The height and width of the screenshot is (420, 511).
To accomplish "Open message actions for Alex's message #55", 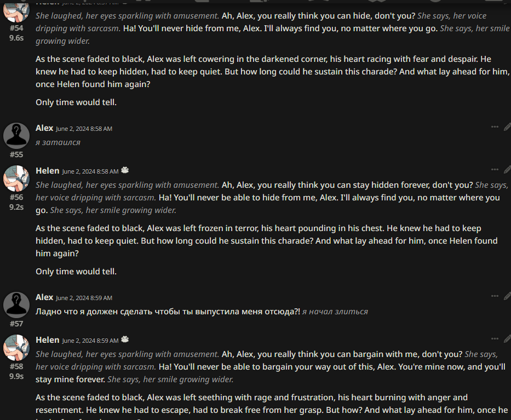I will click(x=495, y=127).
